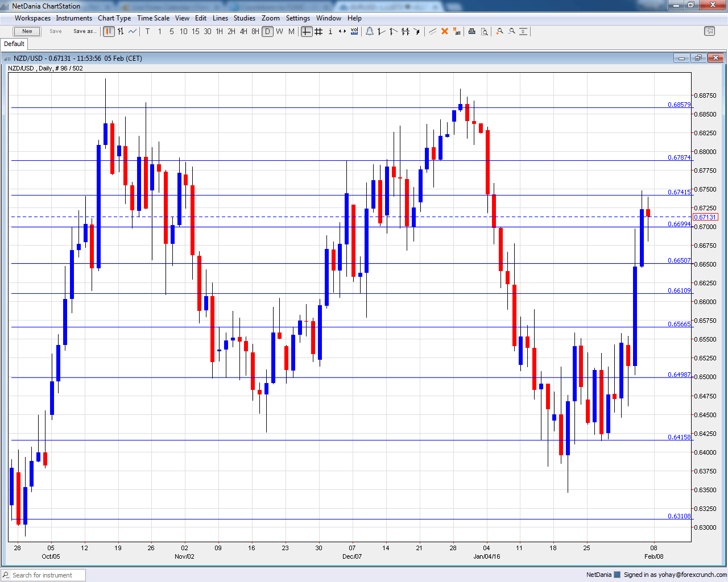Click the New workspace button
This screenshot has height=582, width=728.
(27, 31)
